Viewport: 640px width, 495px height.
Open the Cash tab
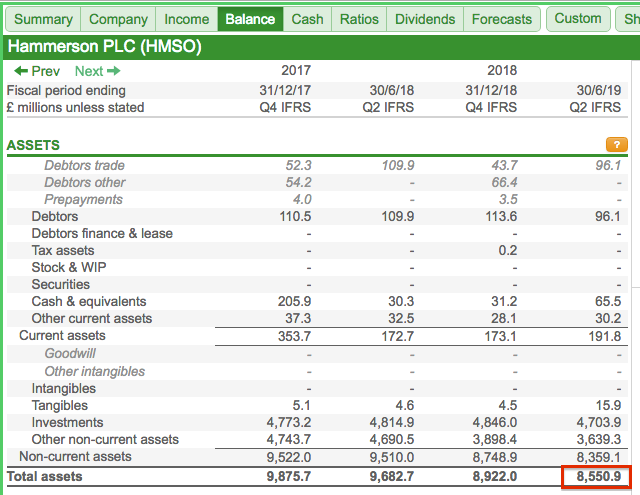pyautogui.click(x=307, y=19)
